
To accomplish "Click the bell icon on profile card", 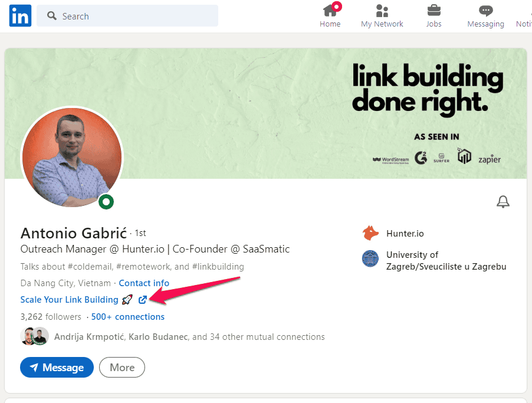I will click(x=503, y=202).
